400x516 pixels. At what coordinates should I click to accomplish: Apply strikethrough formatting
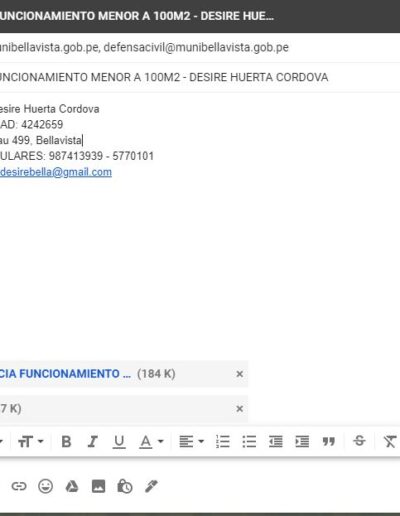pyautogui.click(x=359, y=441)
